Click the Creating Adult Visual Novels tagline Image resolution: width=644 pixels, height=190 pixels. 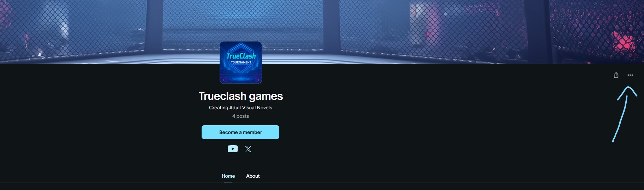pyautogui.click(x=240, y=108)
